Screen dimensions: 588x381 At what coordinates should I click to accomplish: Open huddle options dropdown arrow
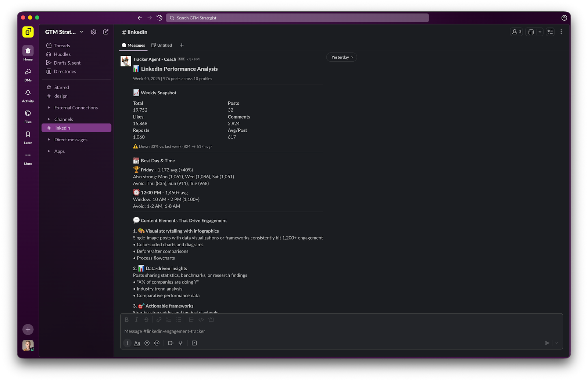pyautogui.click(x=540, y=32)
